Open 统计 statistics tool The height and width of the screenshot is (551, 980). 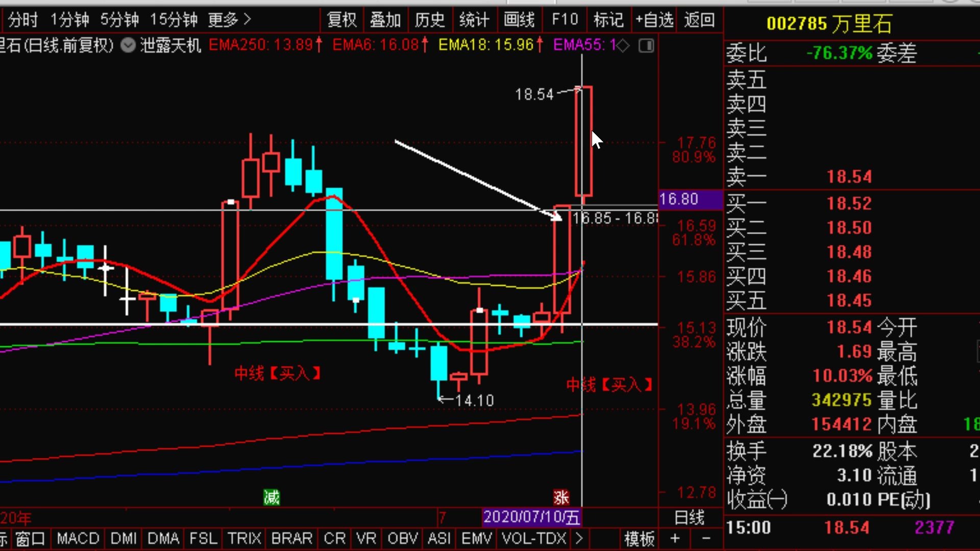[x=474, y=20]
